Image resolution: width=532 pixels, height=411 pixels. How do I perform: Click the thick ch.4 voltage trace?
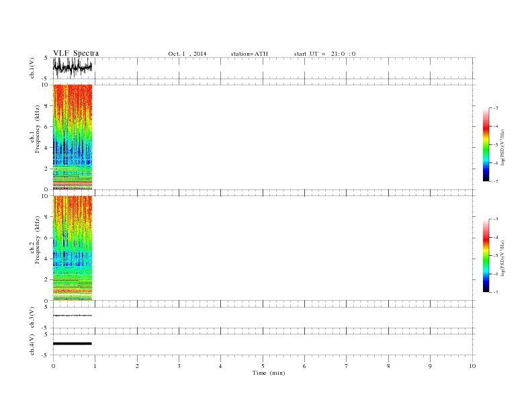(73, 344)
